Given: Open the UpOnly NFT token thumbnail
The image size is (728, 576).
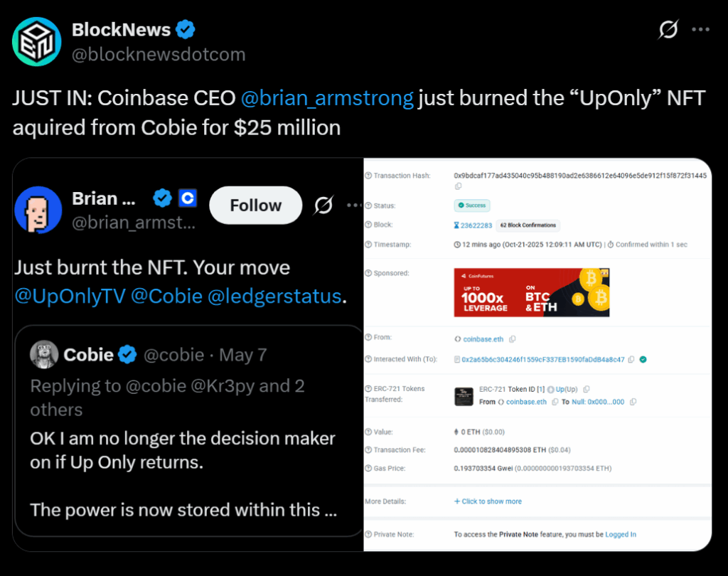Looking at the screenshot, I should (464, 397).
